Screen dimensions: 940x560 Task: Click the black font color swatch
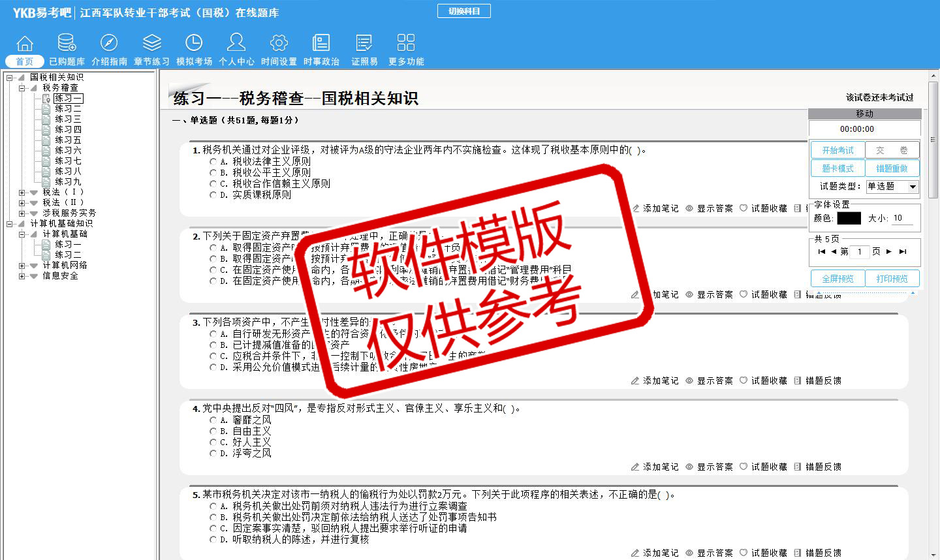click(849, 219)
